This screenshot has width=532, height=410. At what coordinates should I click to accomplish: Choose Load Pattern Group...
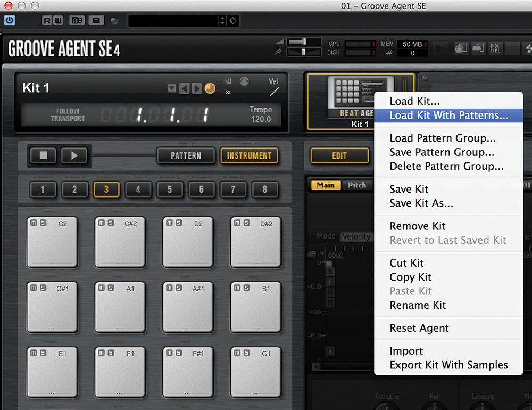(448, 138)
